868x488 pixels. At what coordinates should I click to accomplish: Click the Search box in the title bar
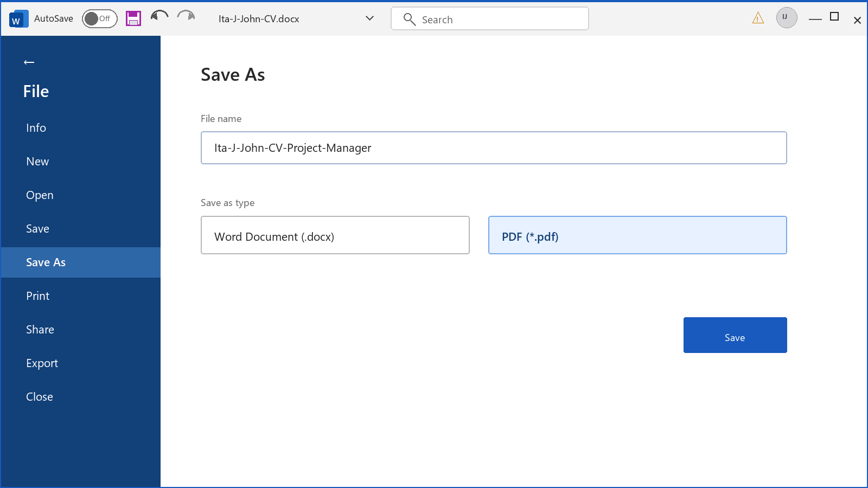click(489, 19)
